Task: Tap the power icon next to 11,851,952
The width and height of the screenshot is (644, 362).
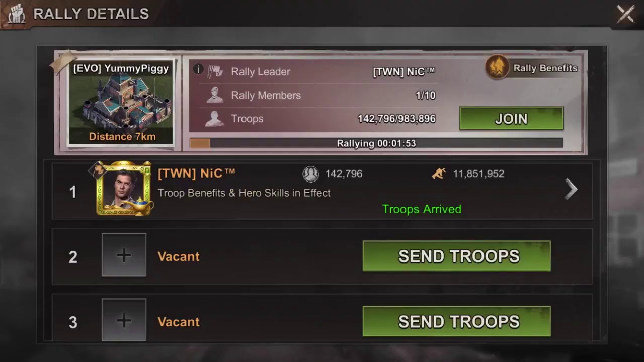Action: coord(439,174)
